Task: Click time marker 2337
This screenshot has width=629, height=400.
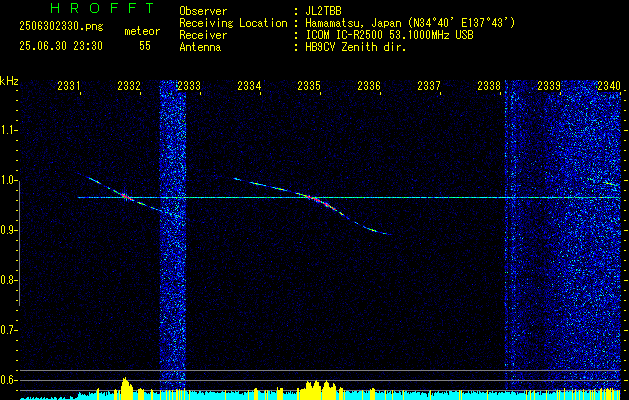Action: click(429, 85)
